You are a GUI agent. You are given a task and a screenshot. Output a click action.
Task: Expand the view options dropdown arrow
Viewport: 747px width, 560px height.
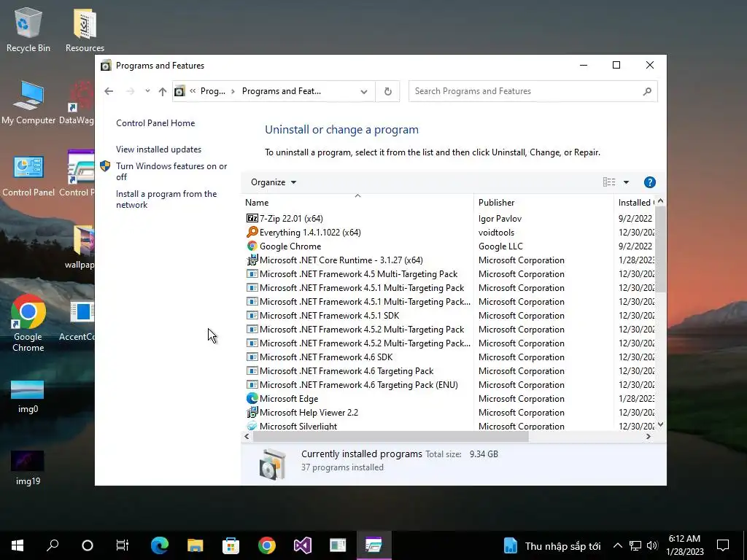[x=626, y=182]
